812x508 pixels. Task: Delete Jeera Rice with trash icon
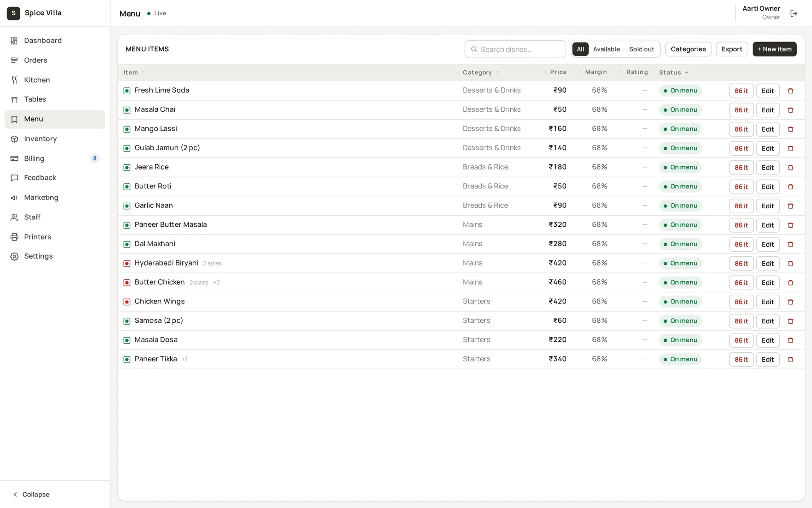(790, 168)
